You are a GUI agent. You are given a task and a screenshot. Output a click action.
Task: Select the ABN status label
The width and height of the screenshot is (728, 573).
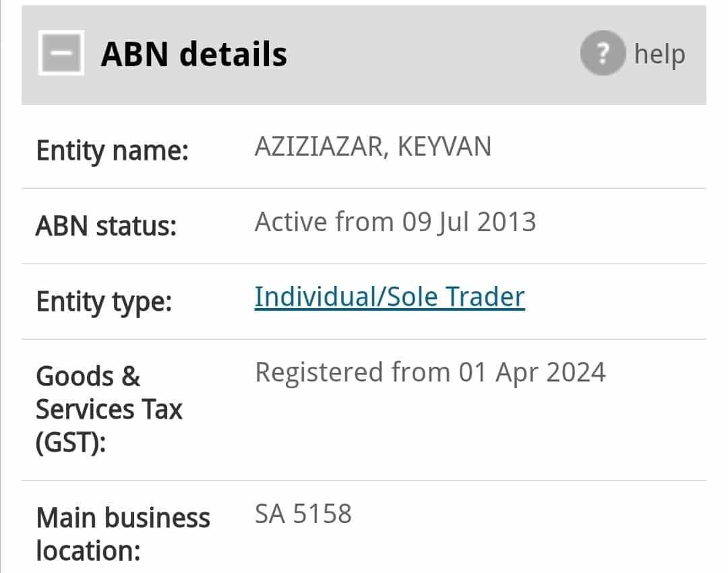(106, 226)
